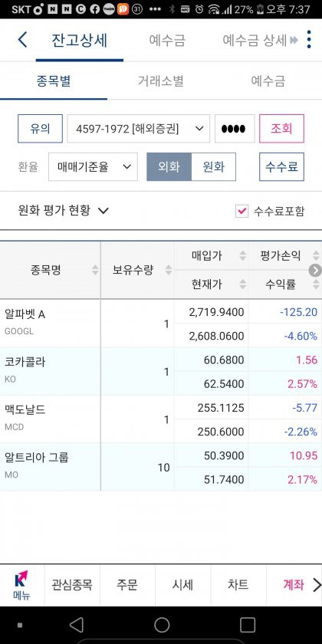Viewport: 322px width, 644px height.
Task: Sort by 종목명 column arrows
Action: (95, 270)
